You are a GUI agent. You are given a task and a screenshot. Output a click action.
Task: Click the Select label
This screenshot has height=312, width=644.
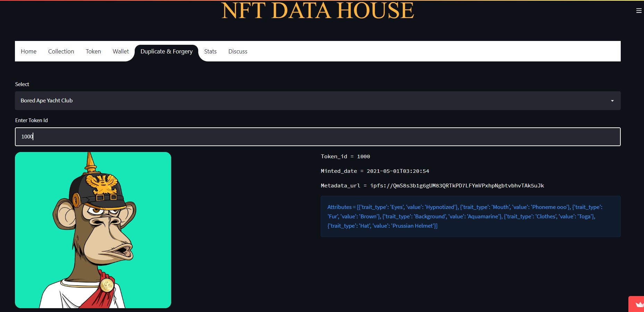(22, 84)
